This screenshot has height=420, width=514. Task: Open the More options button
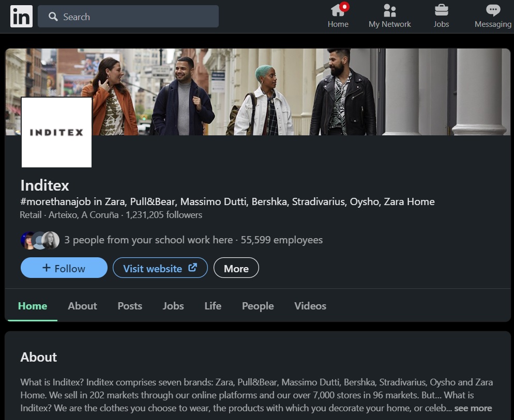click(236, 268)
